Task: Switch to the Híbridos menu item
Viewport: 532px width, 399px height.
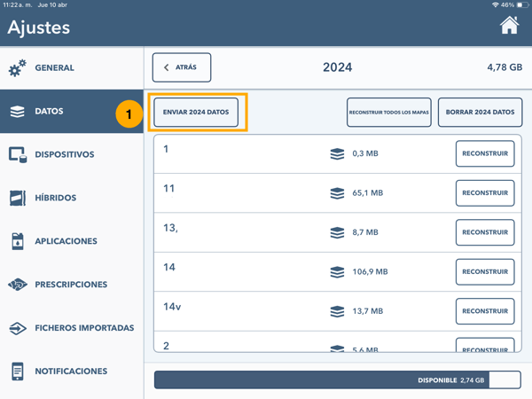Action: (x=72, y=198)
